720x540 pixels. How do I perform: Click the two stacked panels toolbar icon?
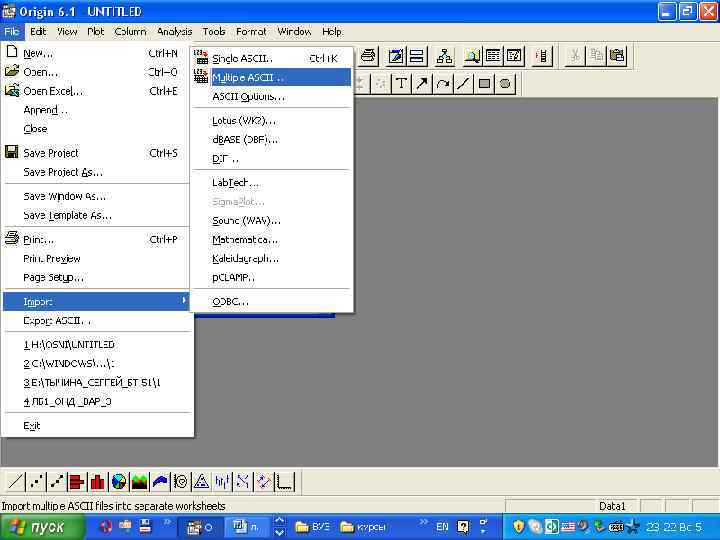click(416, 56)
